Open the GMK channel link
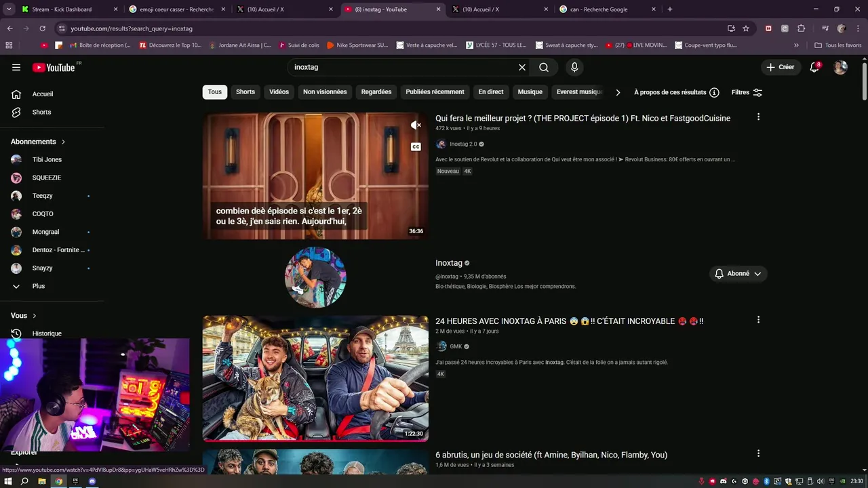This screenshot has height=488, width=868. tap(456, 346)
